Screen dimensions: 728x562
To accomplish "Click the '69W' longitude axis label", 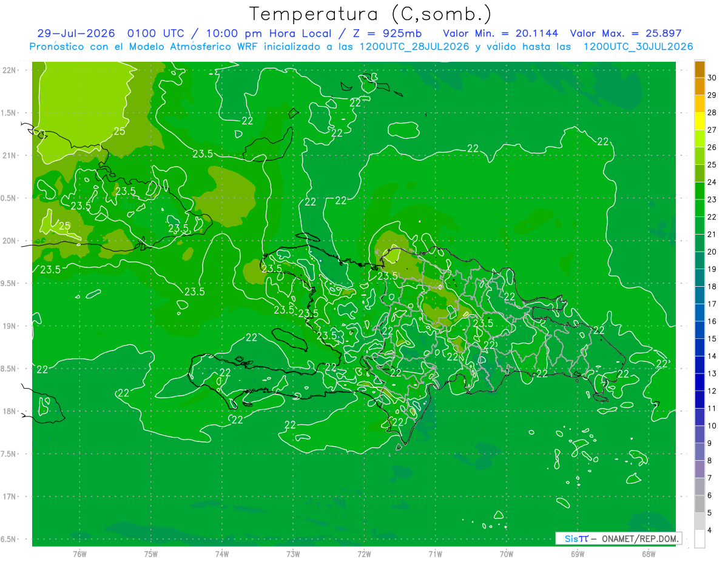I will [578, 554].
